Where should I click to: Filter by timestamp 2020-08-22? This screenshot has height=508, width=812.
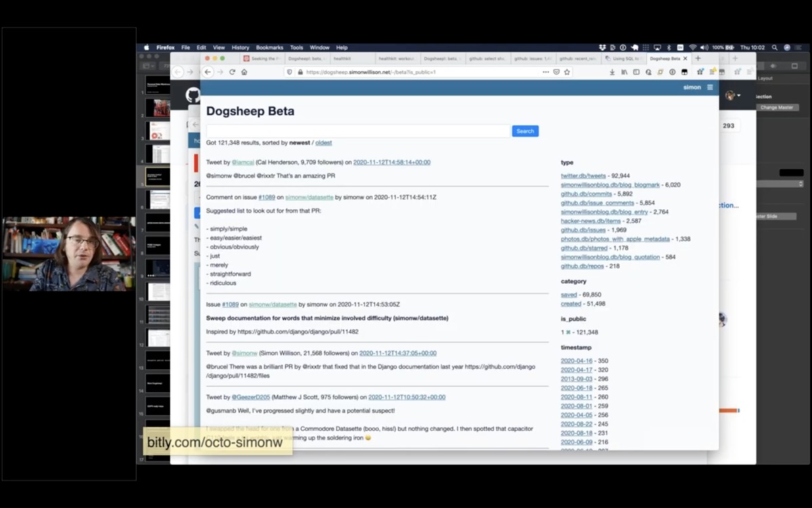click(577, 424)
